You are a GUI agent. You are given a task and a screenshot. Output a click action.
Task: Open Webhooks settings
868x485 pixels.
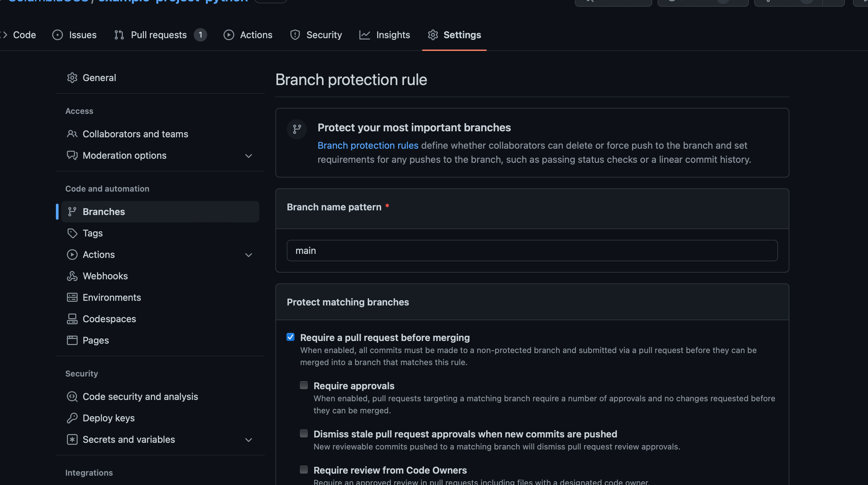click(160, 276)
